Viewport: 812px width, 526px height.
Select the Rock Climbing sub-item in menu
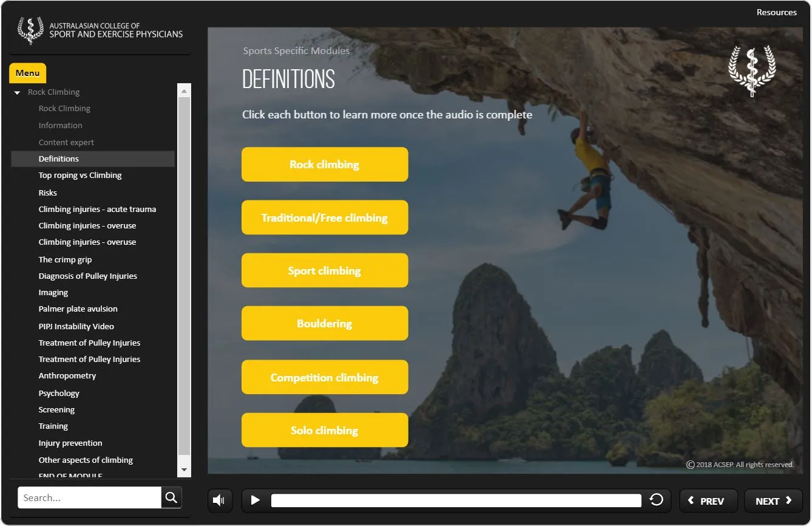coord(64,109)
